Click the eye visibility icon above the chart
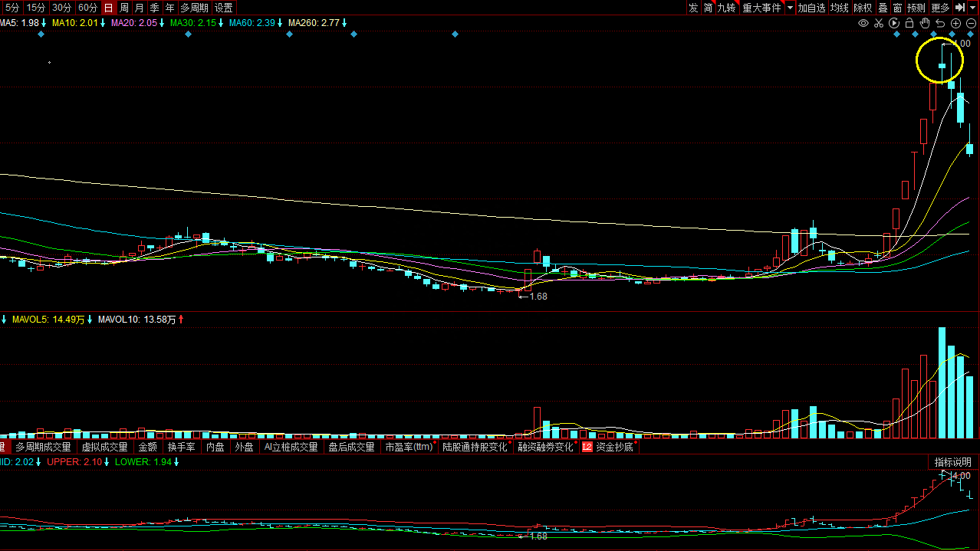The image size is (980, 551). [863, 23]
